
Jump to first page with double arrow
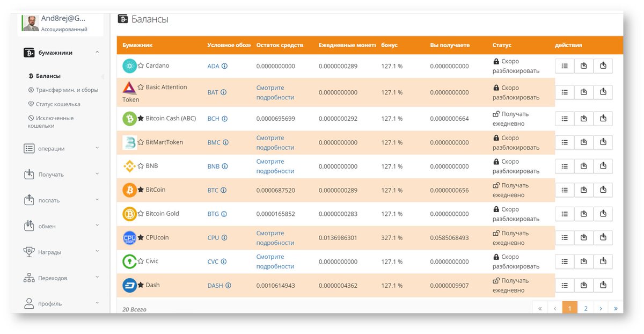(540, 308)
